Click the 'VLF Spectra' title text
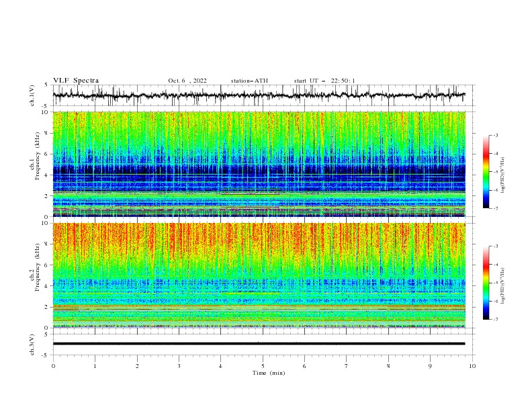Viewport: 532px width, 411px height. coord(76,81)
